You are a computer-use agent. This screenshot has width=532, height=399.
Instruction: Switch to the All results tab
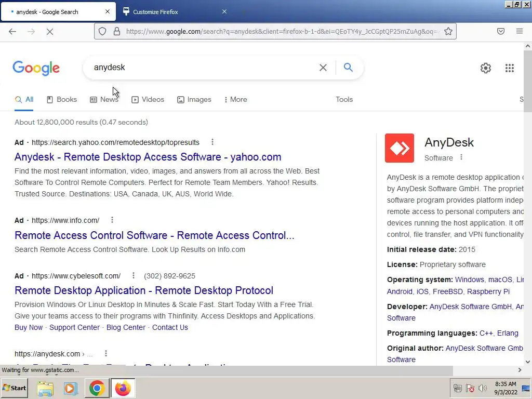click(24, 99)
